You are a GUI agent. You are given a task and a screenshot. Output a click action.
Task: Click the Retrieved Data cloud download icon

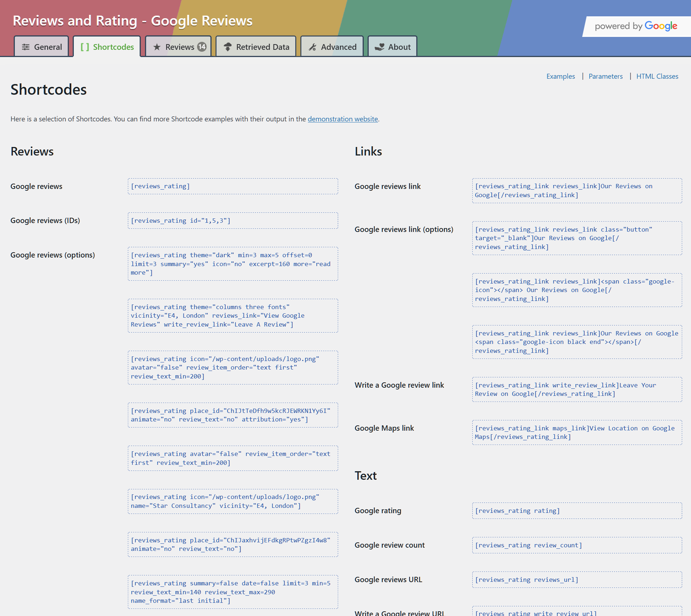(228, 47)
